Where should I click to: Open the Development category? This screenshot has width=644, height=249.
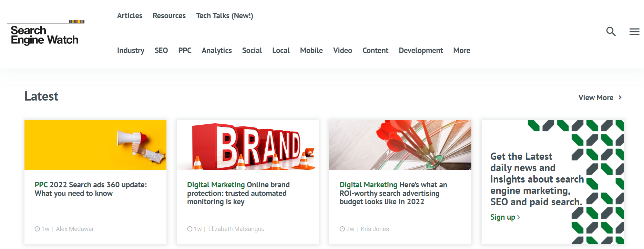(420, 51)
